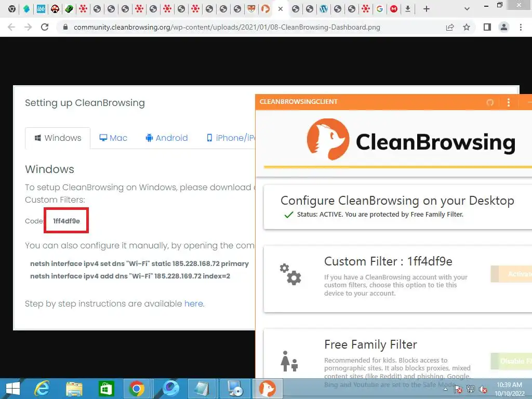532x399 pixels.
Task: Click the CleanBrowsing fox logo
Action: (328, 139)
